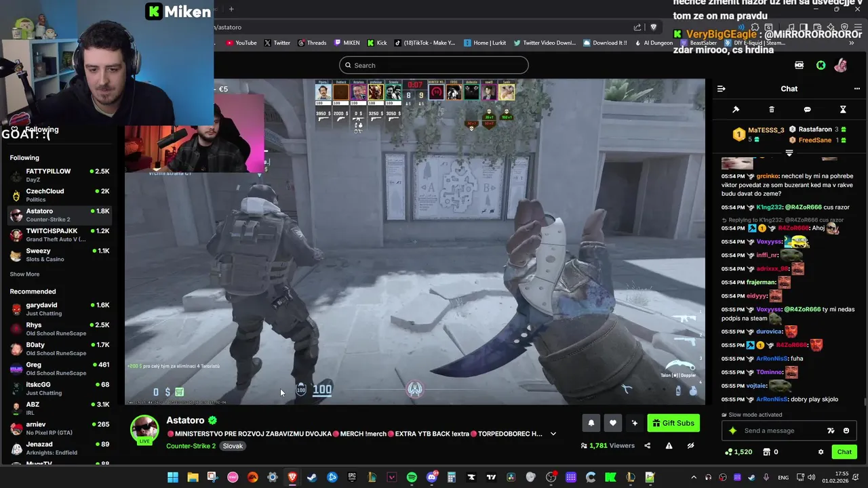Open the Kick bookmark
Viewport: 868px width, 488px height.
[x=377, y=43]
